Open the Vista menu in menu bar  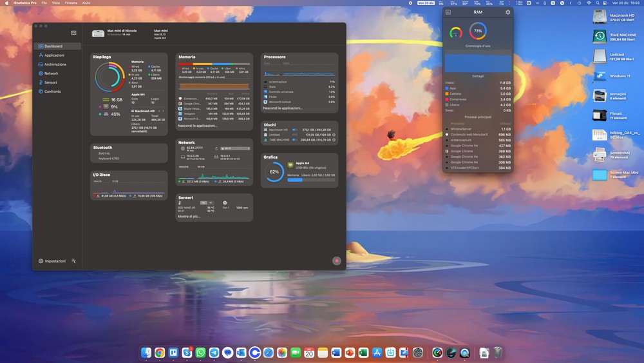click(x=55, y=3)
